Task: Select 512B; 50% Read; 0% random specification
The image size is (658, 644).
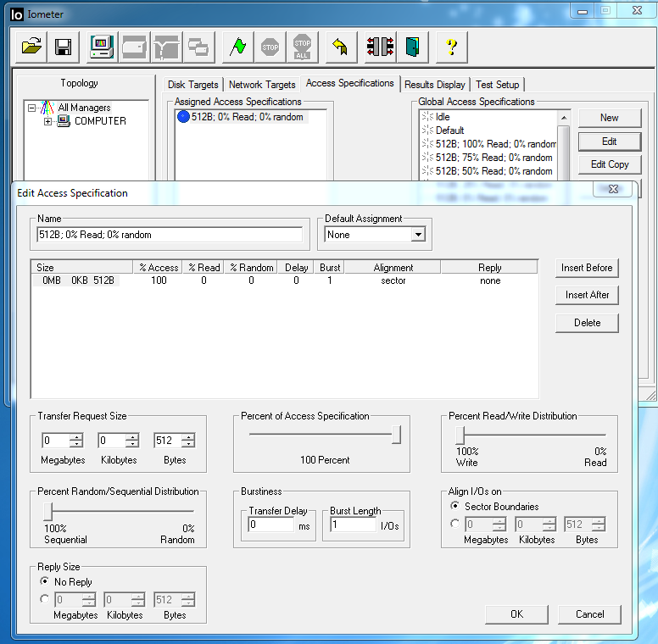Action: [x=488, y=171]
